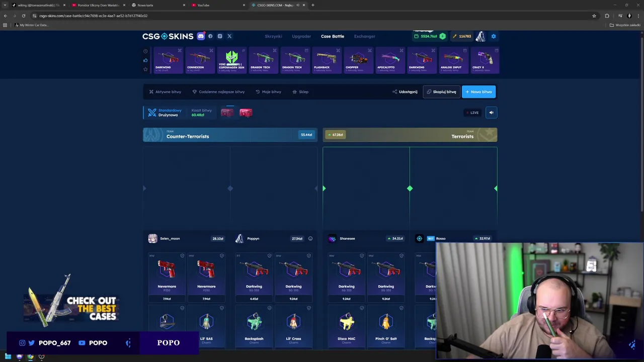Open the Instagram social icon

220,36
